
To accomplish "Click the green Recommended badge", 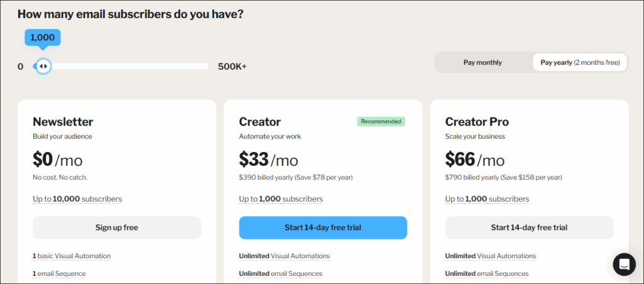I will click(381, 121).
